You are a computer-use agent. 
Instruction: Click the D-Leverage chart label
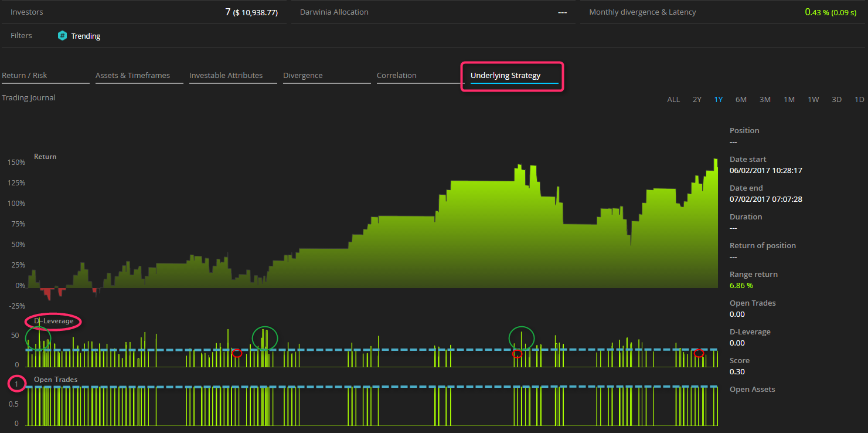(x=54, y=322)
